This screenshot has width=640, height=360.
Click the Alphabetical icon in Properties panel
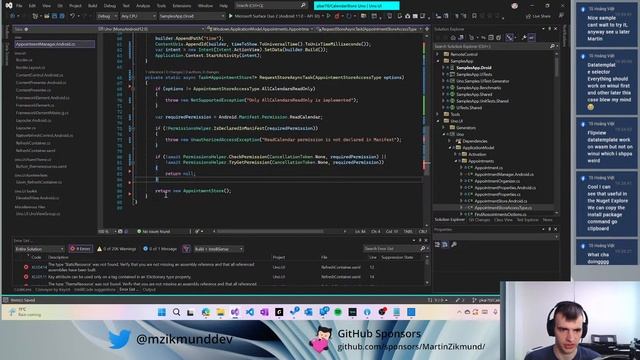(445, 244)
